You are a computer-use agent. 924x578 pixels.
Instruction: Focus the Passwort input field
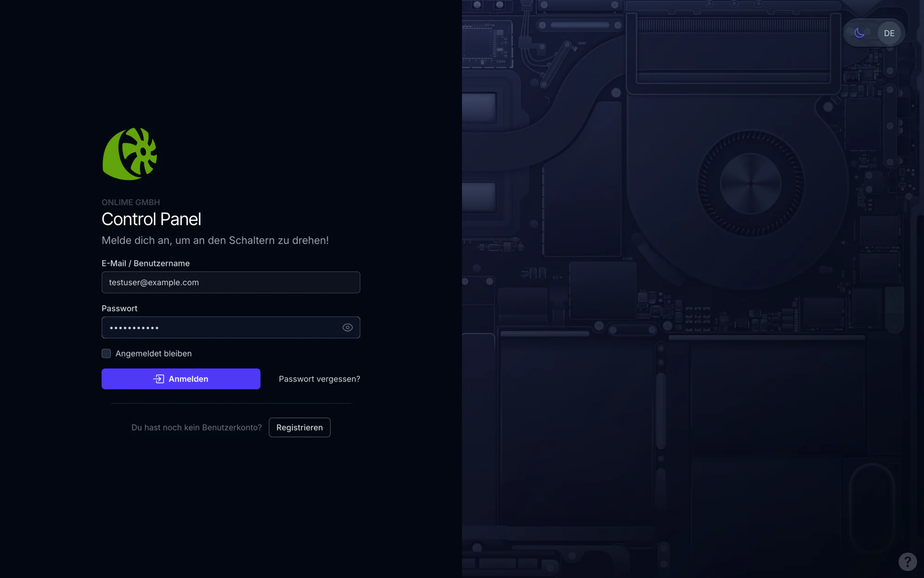(x=231, y=327)
